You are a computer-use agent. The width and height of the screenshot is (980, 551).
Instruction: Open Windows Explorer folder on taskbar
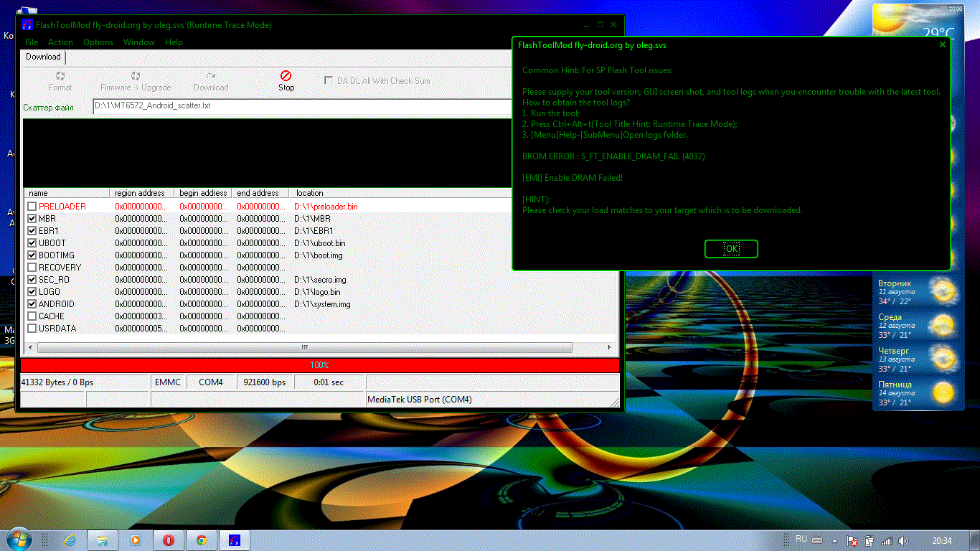click(x=103, y=540)
